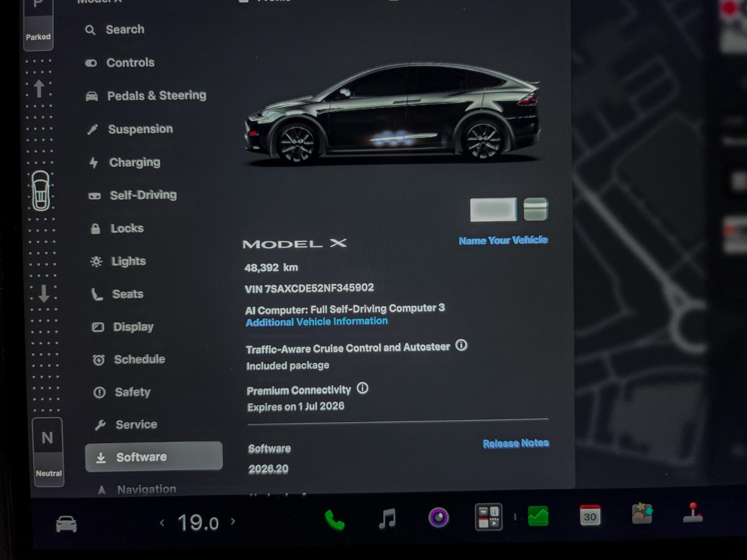
Task: Open the Phone app in the dock
Action: 334,520
